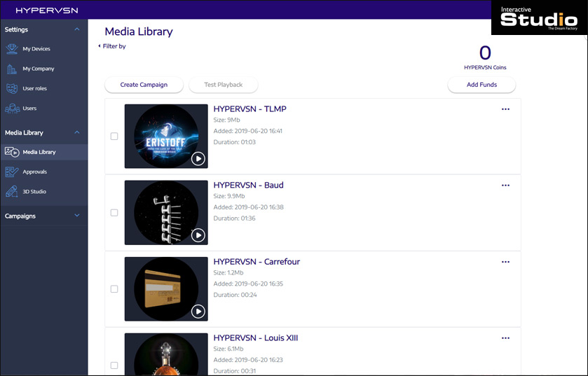Open the HYPERVSN - Baud title link
Viewport: 588px width, 376px height.
pyautogui.click(x=248, y=185)
